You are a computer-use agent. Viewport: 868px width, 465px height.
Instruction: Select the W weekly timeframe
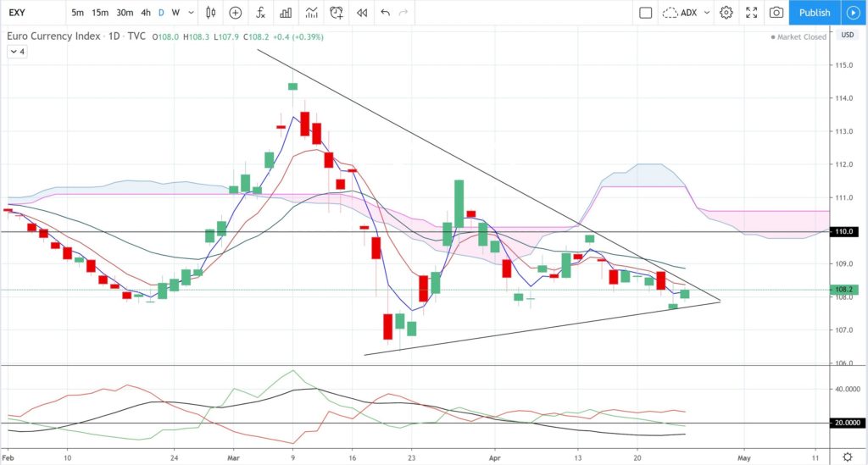(x=175, y=12)
